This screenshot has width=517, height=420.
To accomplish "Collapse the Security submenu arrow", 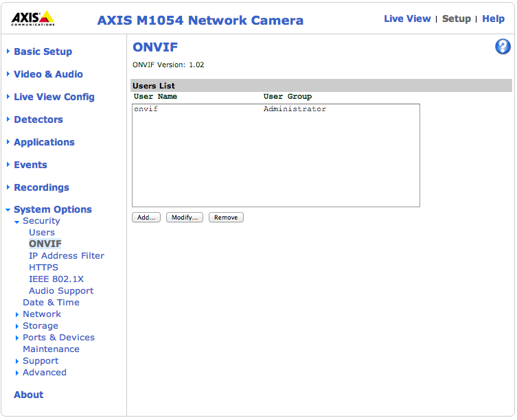I will [x=16, y=222].
